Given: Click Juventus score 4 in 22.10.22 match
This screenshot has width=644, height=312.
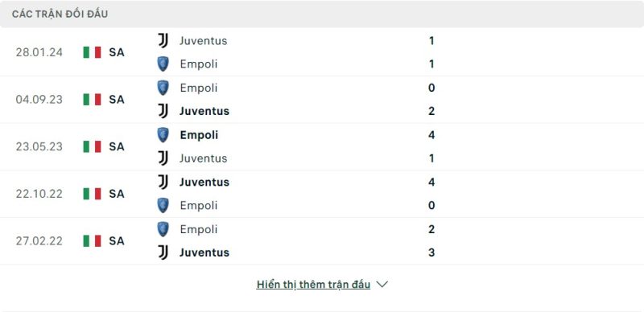Looking at the screenshot, I should point(431,182).
